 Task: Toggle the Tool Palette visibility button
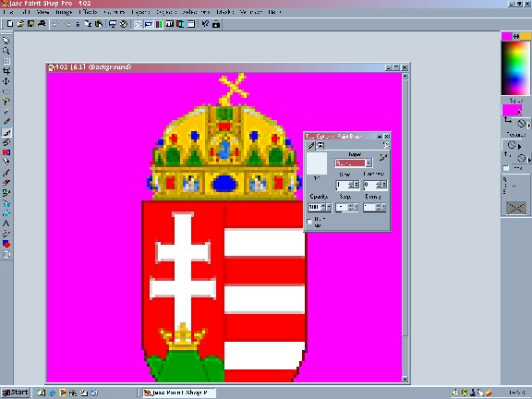[138, 24]
